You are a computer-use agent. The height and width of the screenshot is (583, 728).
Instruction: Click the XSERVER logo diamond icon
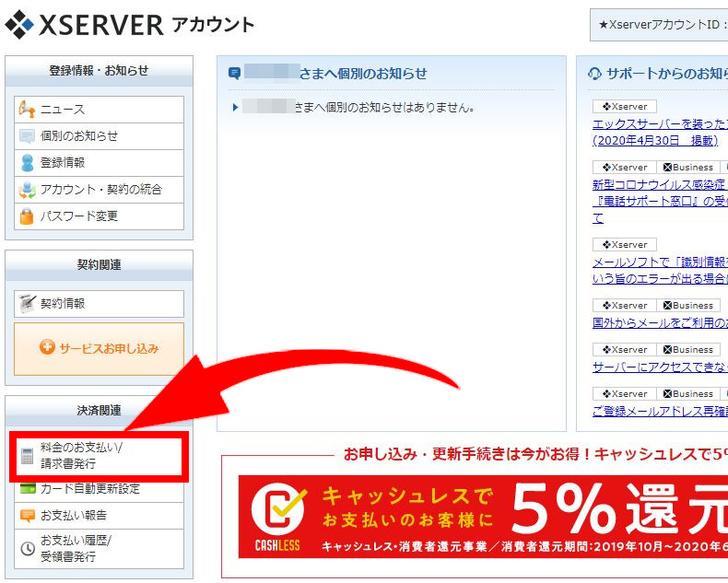[x=19, y=25]
